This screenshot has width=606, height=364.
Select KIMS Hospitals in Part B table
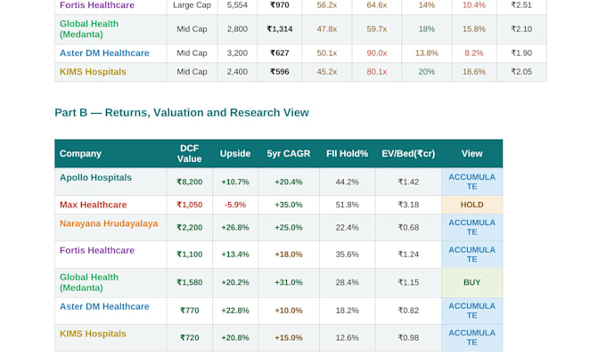pyautogui.click(x=93, y=334)
